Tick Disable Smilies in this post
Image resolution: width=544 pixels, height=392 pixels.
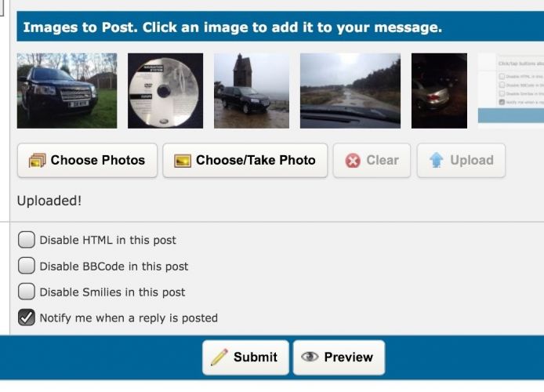pyautogui.click(x=27, y=292)
